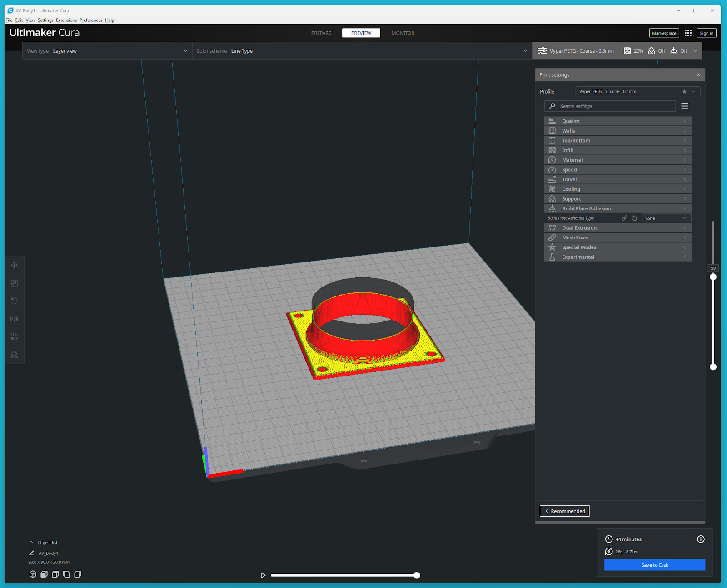This screenshot has width=727, height=588.
Task: Switch to the PREVIEW stage
Action: (361, 33)
